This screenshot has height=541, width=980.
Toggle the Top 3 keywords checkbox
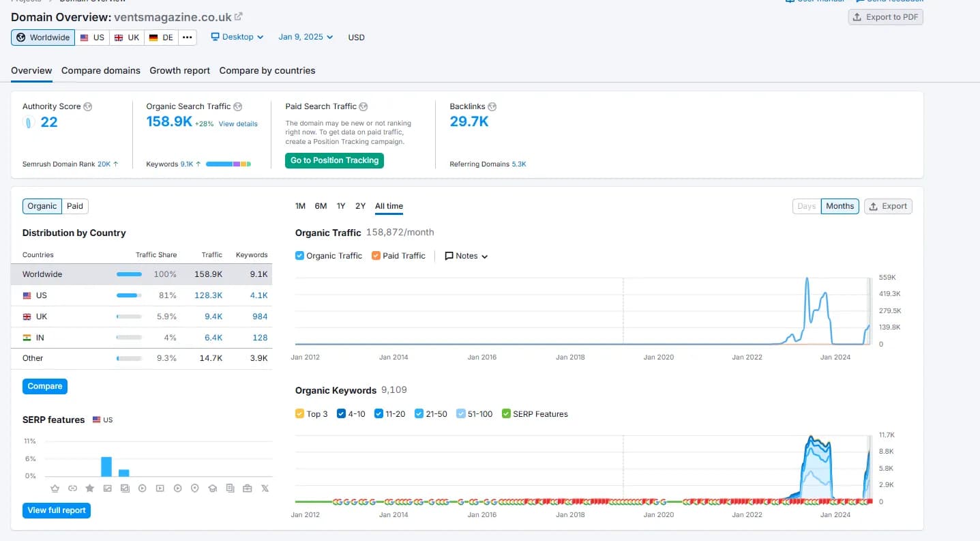point(300,414)
